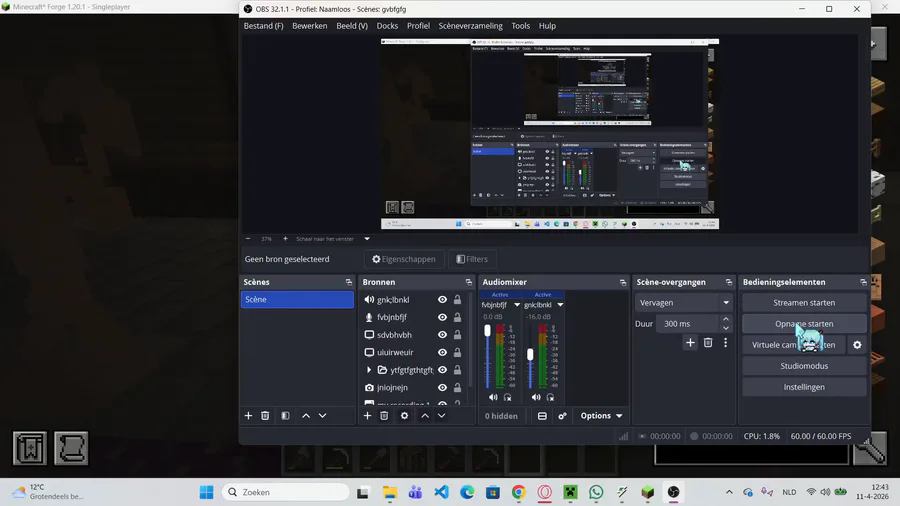Open advanced audio properties gears icon
The height and width of the screenshot is (506, 900).
click(562, 416)
